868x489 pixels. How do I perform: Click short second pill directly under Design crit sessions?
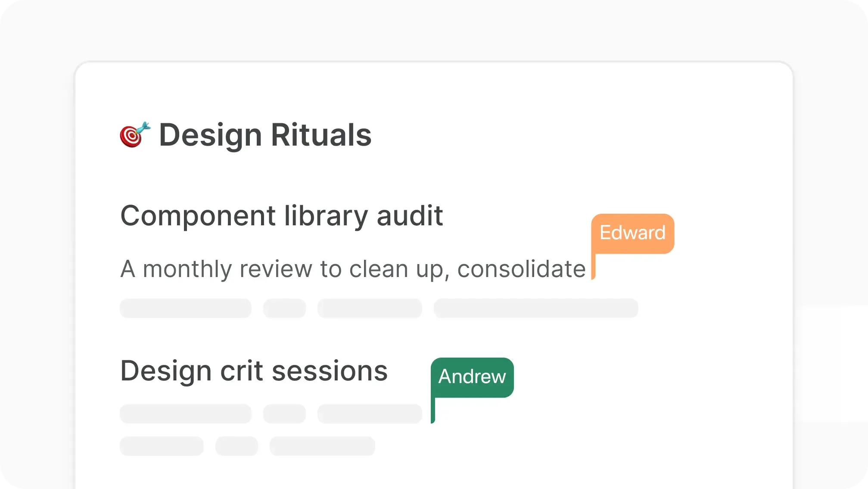tap(284, 414)
